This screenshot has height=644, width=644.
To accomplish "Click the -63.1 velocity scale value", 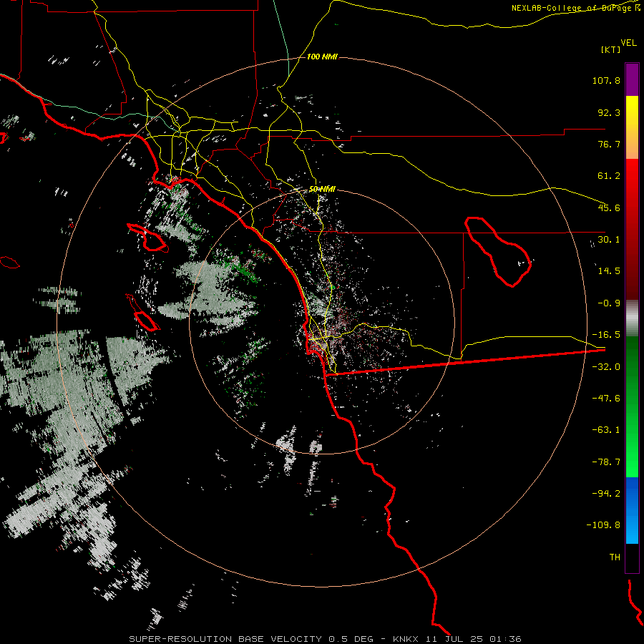I will (606, 429).
